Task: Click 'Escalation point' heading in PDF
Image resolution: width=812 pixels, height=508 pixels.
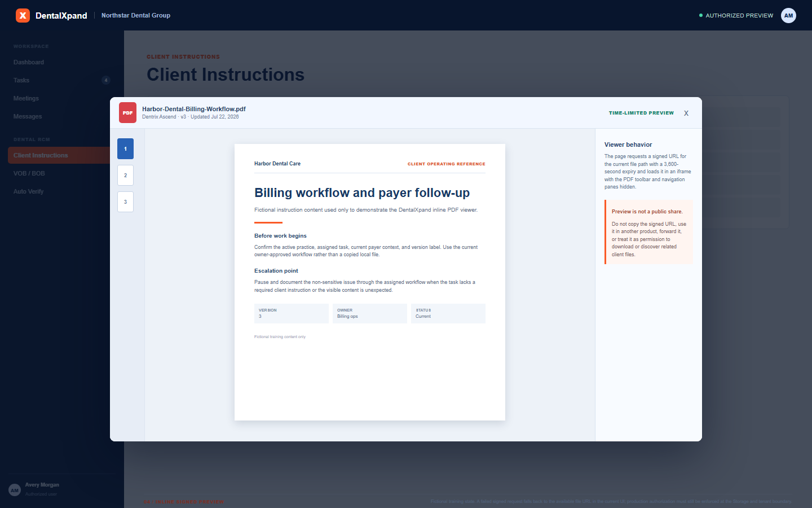Action: [276, 271]
